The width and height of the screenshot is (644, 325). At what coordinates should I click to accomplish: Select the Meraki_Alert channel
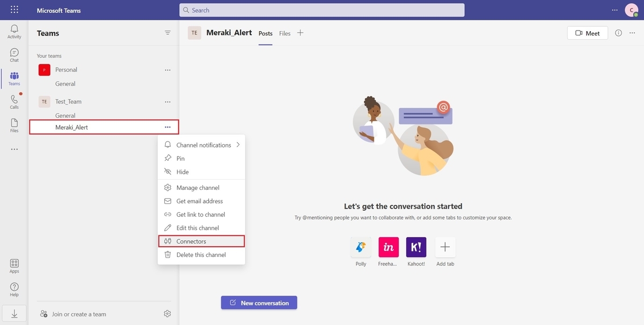coord(104,127)
